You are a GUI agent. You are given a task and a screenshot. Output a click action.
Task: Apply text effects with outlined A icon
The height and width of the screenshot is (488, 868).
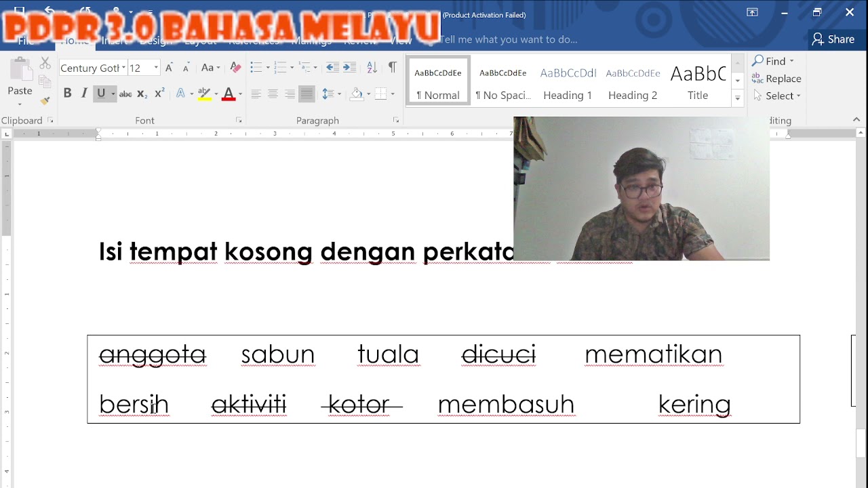click(x=180, y=94)
